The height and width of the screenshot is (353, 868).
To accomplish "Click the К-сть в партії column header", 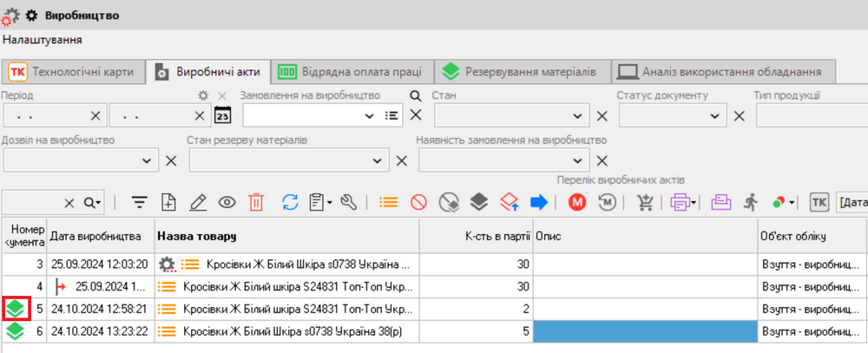I will pos(476,236).
